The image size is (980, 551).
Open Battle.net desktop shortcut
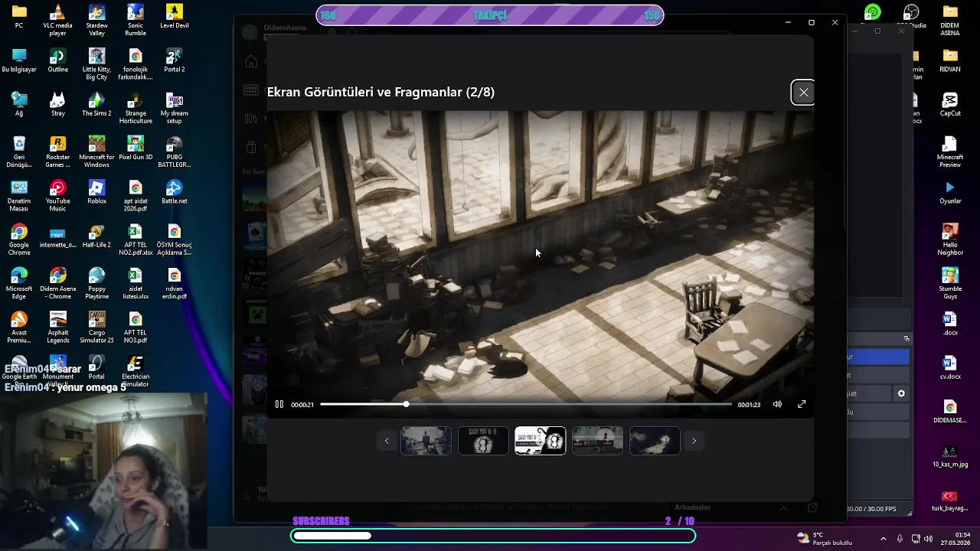[x=175, y=192]
